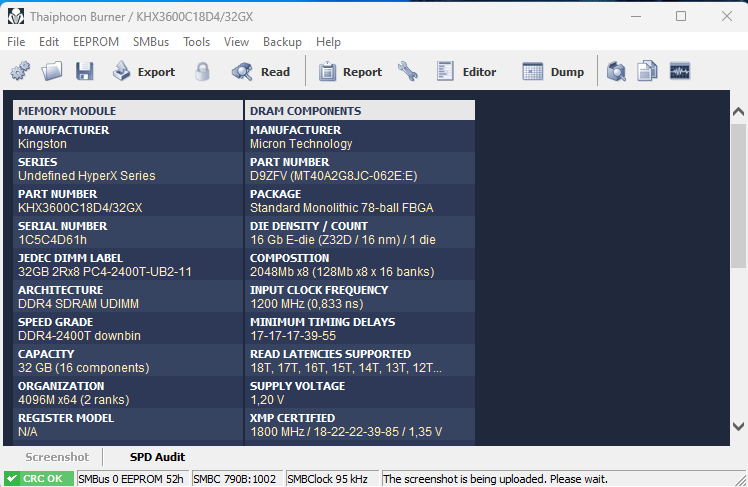The image size is (748, 487).
Task: Click the Thaiphoon Burner title bar app icon
Action: point(16,17)
